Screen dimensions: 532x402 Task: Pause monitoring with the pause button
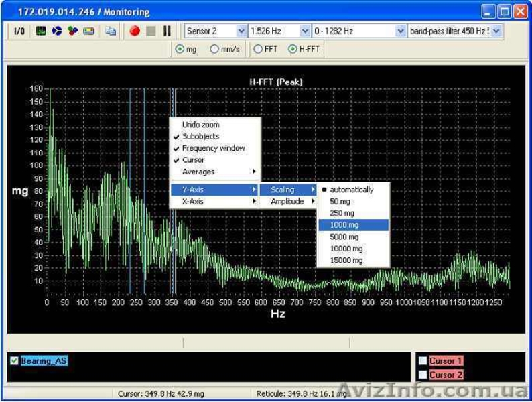(167, 31)
